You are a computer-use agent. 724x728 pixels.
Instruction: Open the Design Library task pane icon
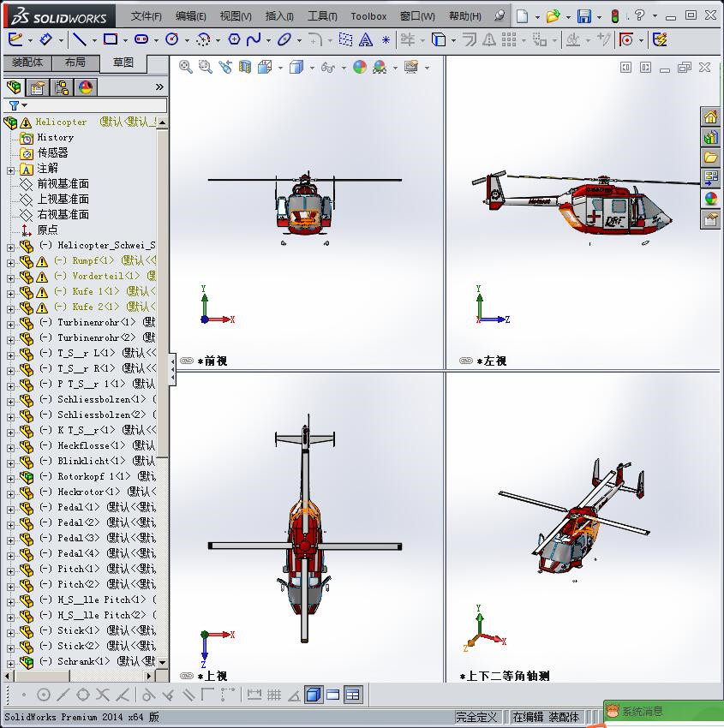coord(710,137)
